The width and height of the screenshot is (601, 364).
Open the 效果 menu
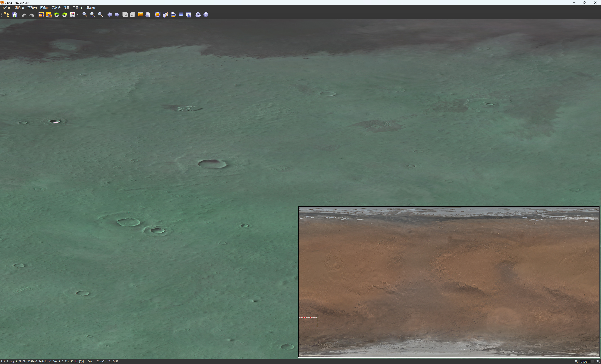pos(66,8)
